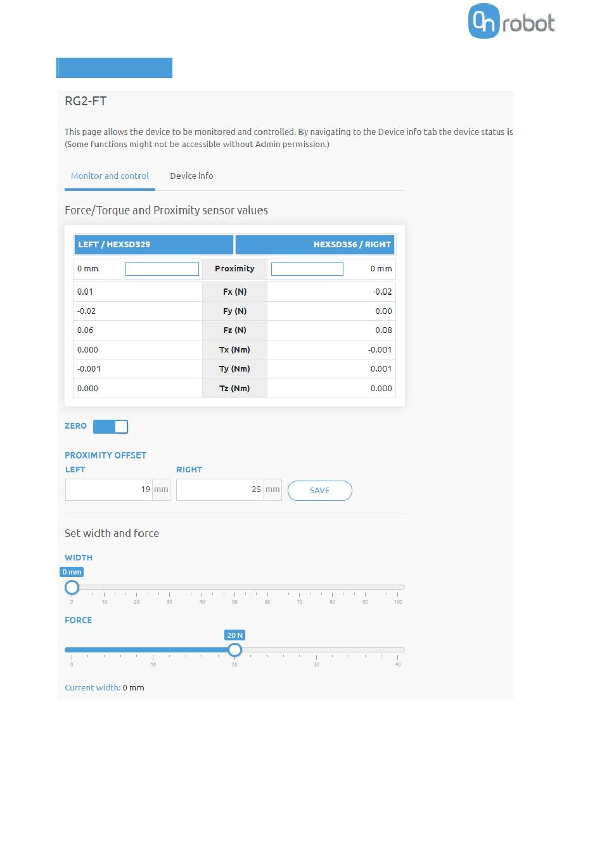Viewport: 602px width, 868px height.
Task: Click the 50 tick label on Width slider
Action: tap(234, 602)
